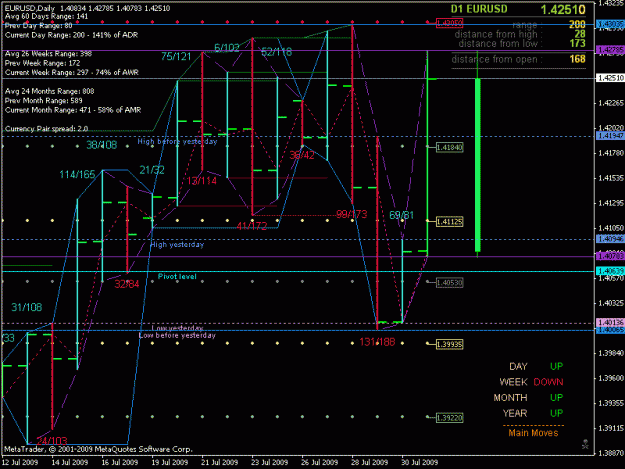Click the EURUSD,Daily chart title text
Screen dimensions: 625x469
click(x=30, y=8)
